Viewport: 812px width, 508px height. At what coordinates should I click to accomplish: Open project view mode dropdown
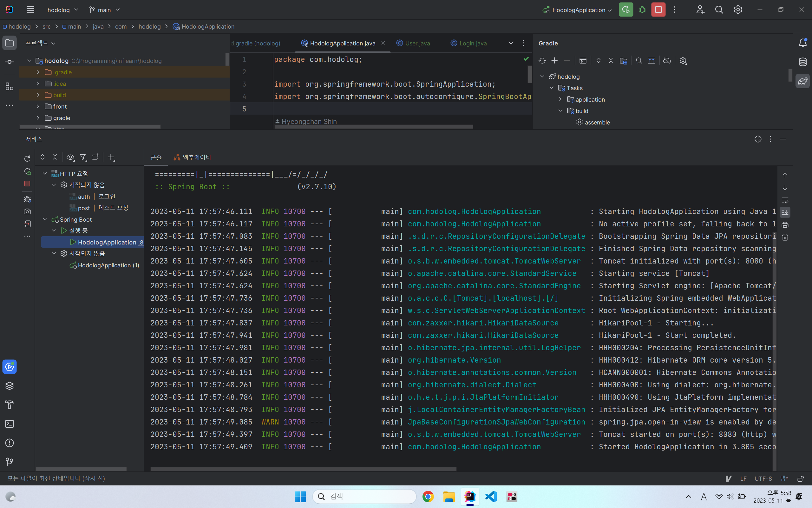tap(40, 43)
